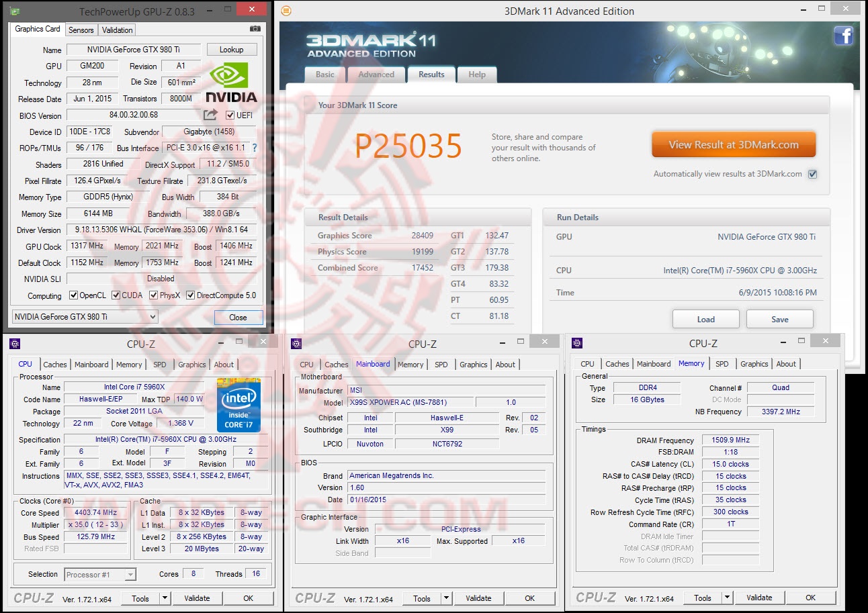Click the GPU-Z title bar app icon

(x=15, y=11)
